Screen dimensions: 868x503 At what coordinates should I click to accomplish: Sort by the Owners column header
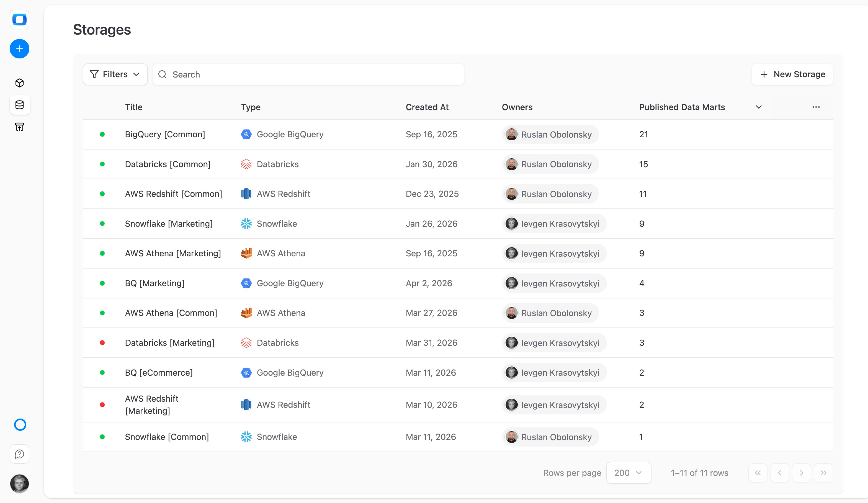click(517, 107)
